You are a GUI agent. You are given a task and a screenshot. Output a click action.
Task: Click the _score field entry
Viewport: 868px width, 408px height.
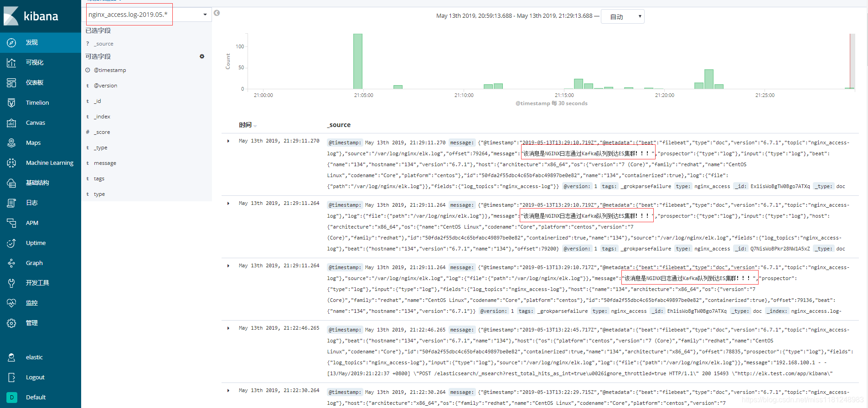[x=102, y=132]
